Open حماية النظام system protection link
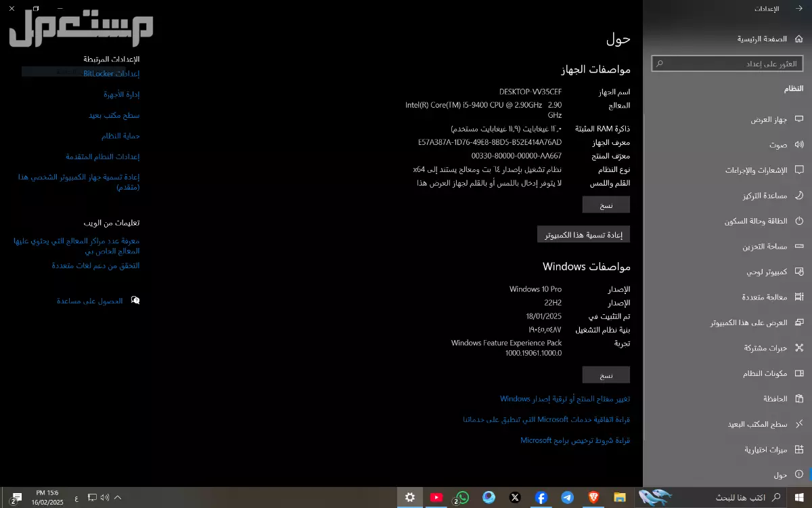 click(120, 136)
